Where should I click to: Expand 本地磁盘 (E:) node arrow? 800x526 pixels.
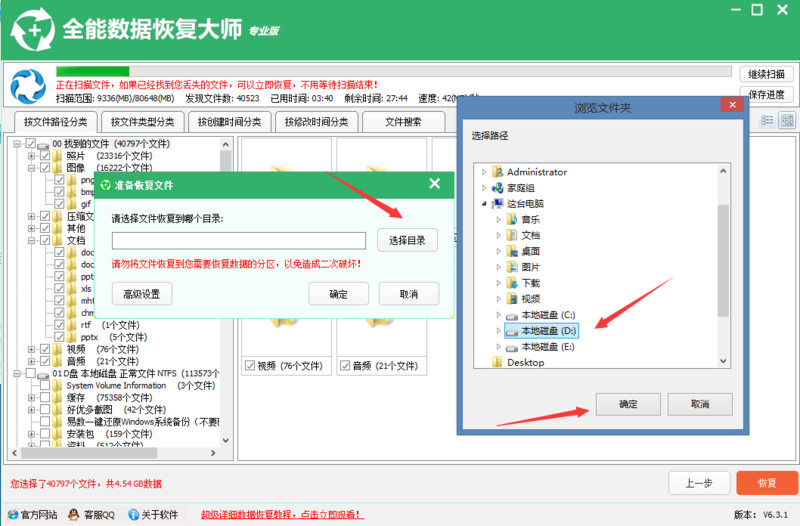(498, 347)
